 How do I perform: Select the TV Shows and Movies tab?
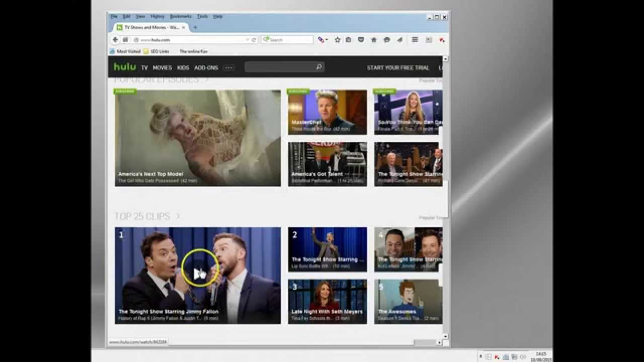(x=150, y=28)
